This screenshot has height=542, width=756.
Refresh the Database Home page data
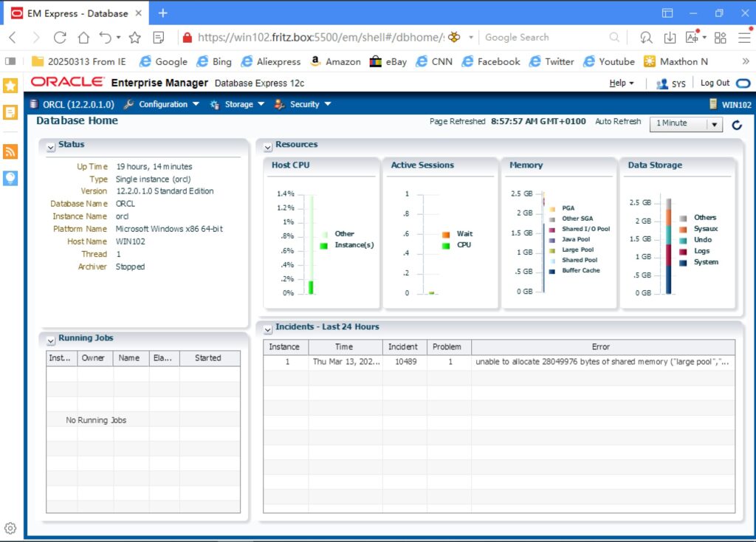(x=737, y=125)
